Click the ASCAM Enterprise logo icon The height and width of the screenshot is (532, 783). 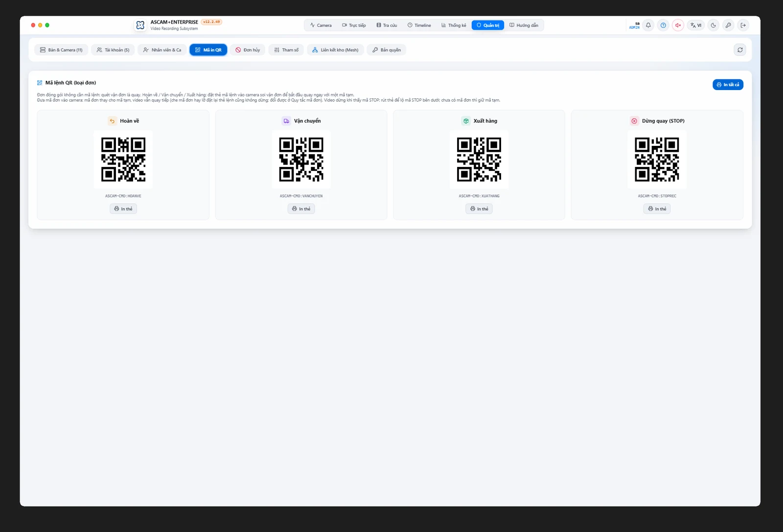tap(140, 25)
